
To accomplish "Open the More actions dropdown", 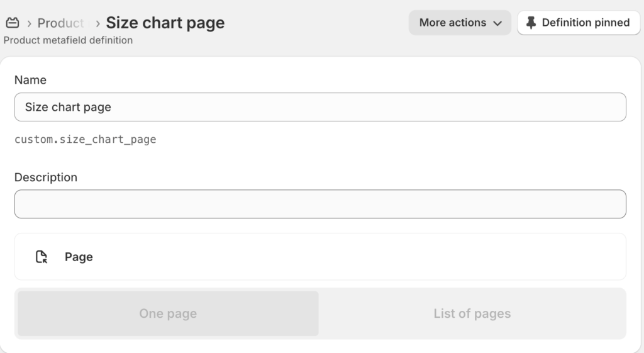I will coord(460,23).
